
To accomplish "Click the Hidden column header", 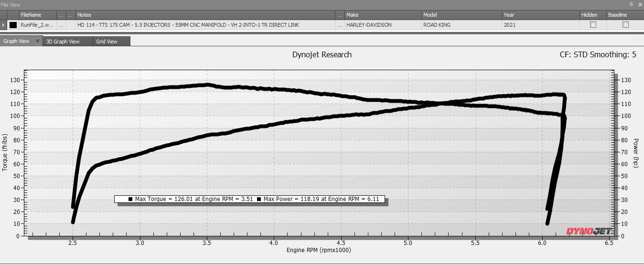I will pos(593,15).
